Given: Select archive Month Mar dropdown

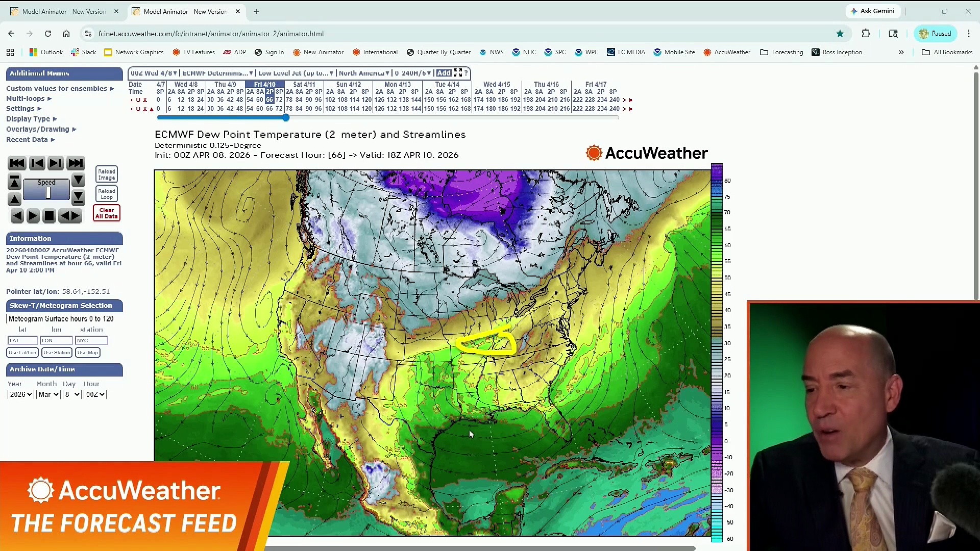Looking at the screenshot, I should click(48, 394).
